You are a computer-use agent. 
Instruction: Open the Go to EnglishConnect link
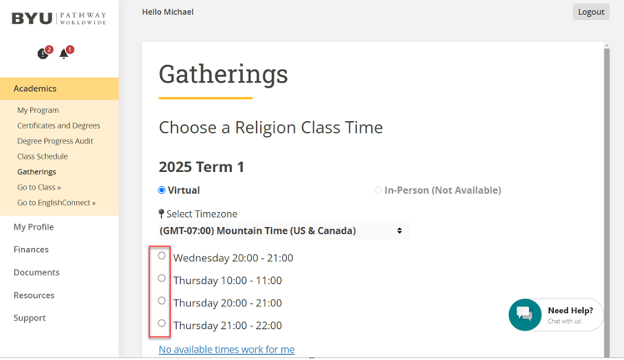point(56,202)
